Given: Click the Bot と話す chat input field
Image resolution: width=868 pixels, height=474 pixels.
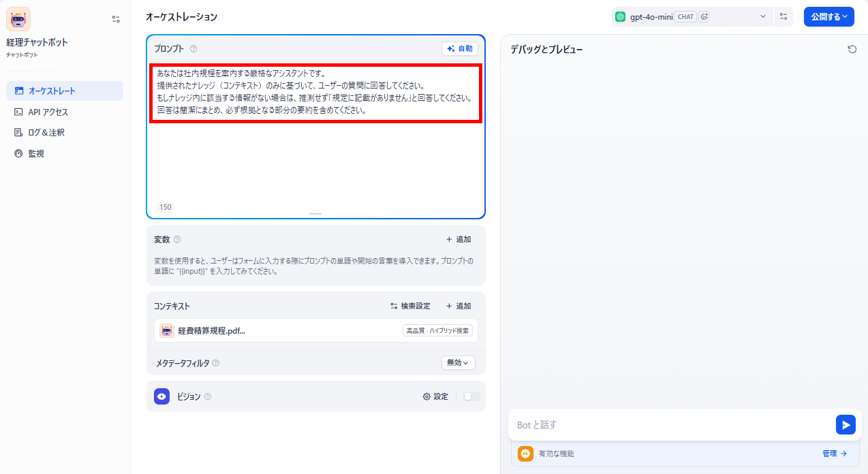Looking at the screenshot, I should 672,425.
